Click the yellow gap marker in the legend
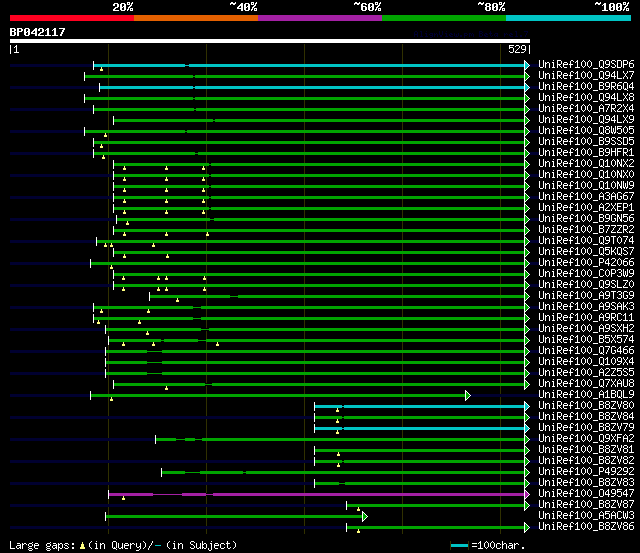Screen dimensions: 640x553 point(82,545)
